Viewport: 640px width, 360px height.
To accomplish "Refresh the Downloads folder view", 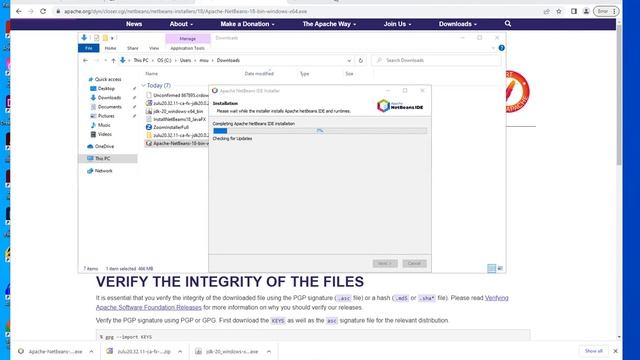I will [360, 60].
